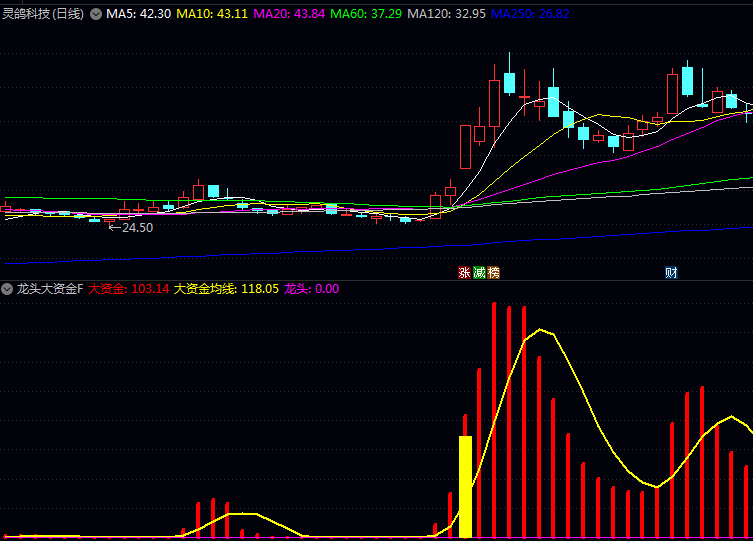Click the yellow highlighted volume bar
753x541 pixels.
pyautogui.click(x=465, y=487)
